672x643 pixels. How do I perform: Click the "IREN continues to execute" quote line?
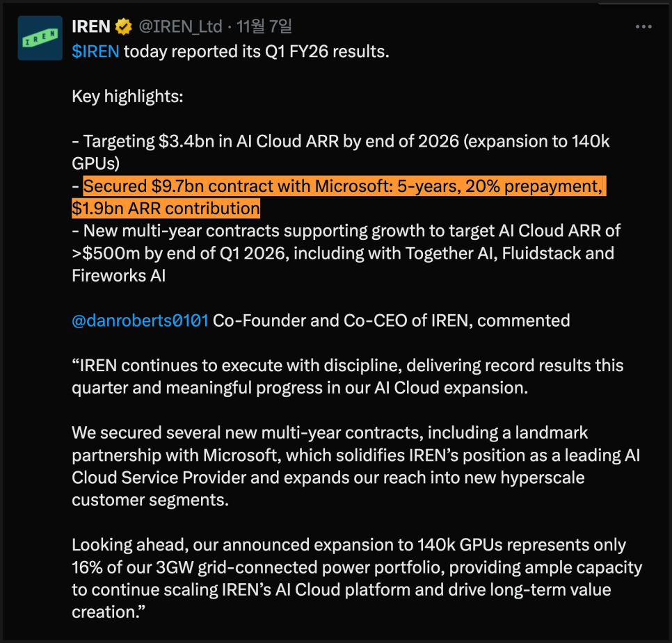coord(348,365)
